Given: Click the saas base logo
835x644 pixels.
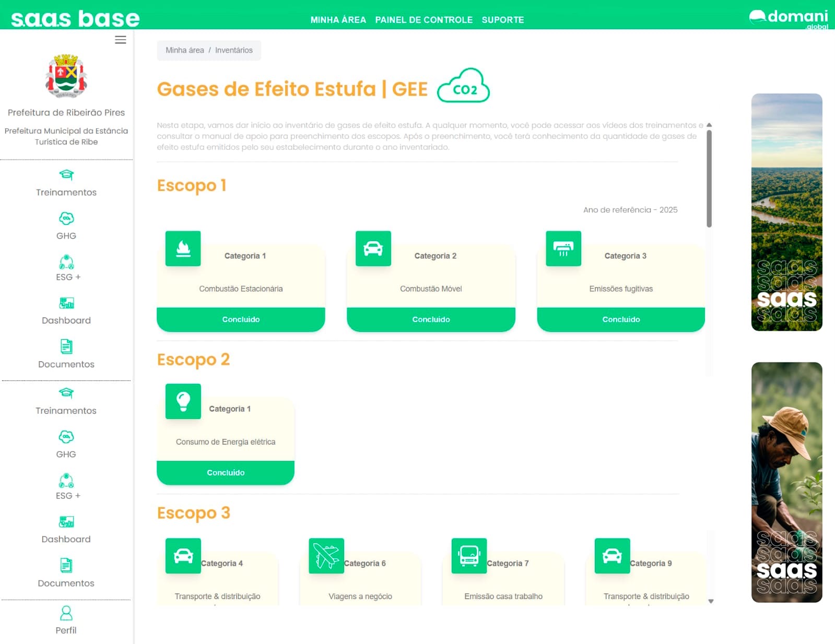Looking at the screenshot, I should pyautogui.click(x=75, y=19).
